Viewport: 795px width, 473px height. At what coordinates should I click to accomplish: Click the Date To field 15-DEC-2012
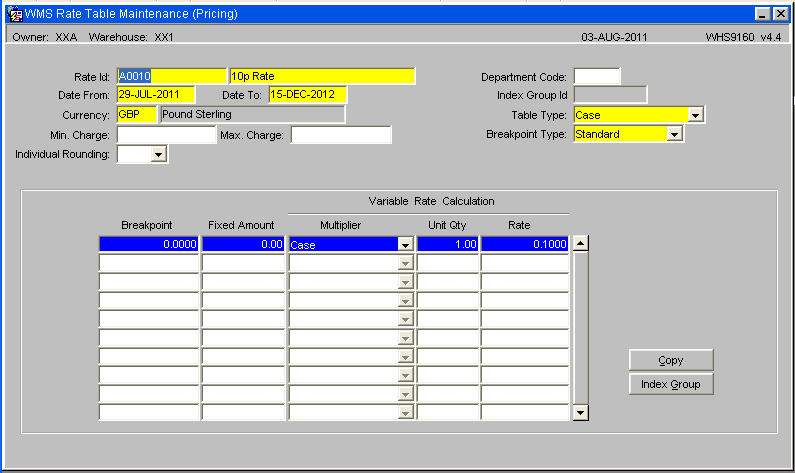(308, 95)
